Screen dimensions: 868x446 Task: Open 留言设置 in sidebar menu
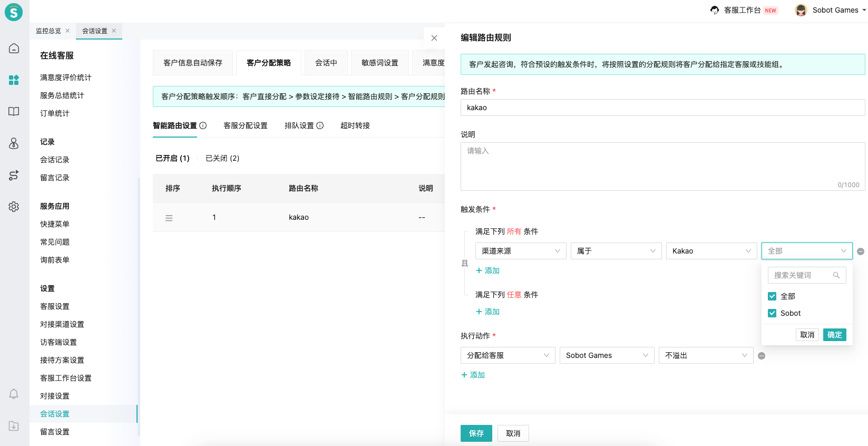55,432
